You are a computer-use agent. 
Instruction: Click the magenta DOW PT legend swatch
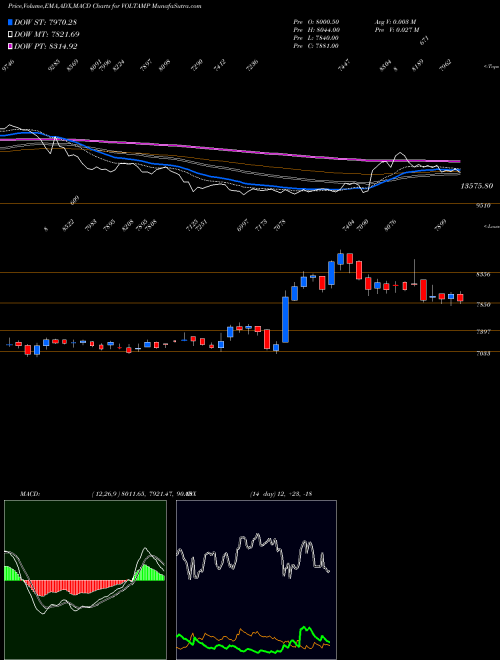(10, 46)
